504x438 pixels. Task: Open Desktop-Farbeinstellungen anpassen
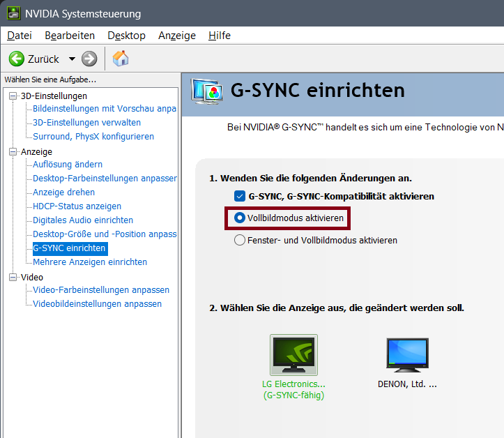point(105,178)
